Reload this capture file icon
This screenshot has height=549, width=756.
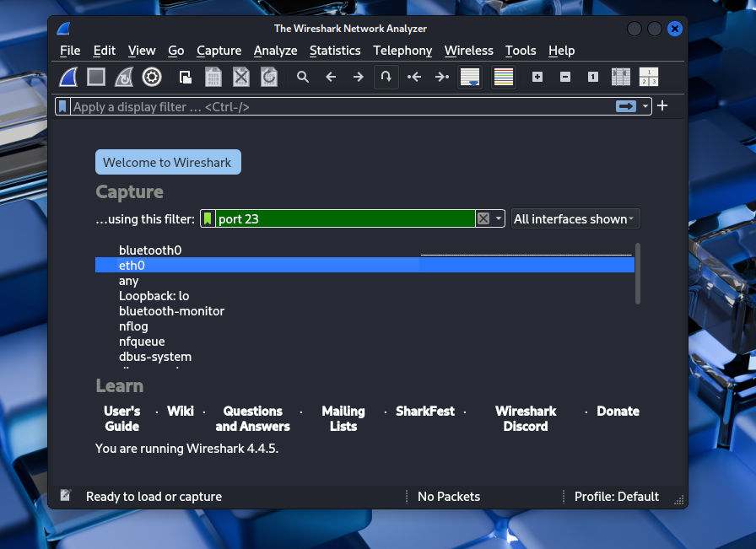(x=269, y=77)
